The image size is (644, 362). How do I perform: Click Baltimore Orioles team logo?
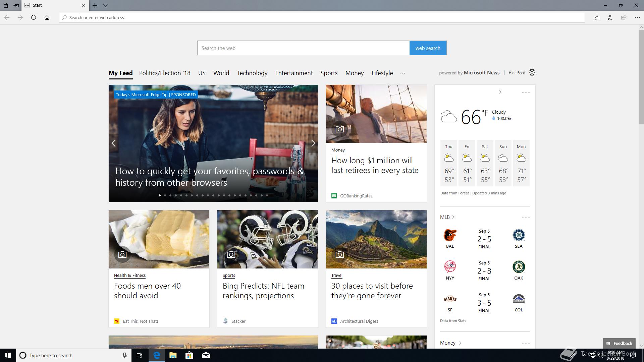pos(450,235)
